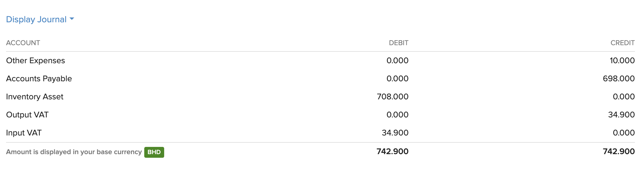
Task: Click the total credit amount 742.900
Action: [619, 151]
